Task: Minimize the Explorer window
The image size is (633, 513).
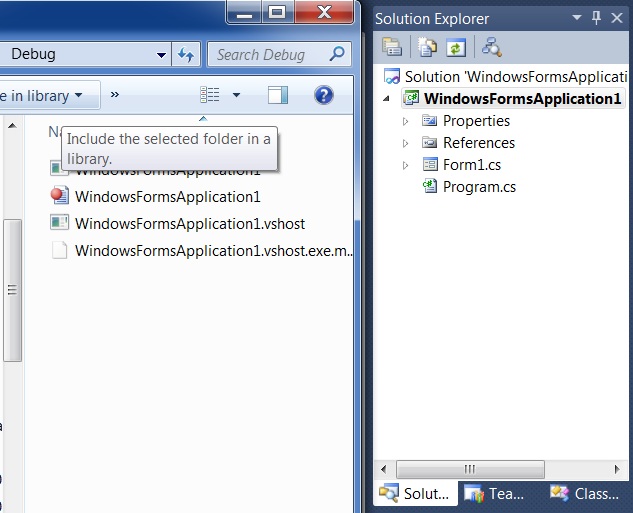Action: point(245,12)
